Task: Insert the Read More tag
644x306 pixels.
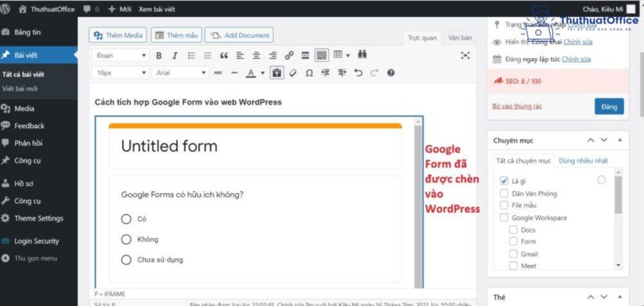Action: (x=305, y=56)
